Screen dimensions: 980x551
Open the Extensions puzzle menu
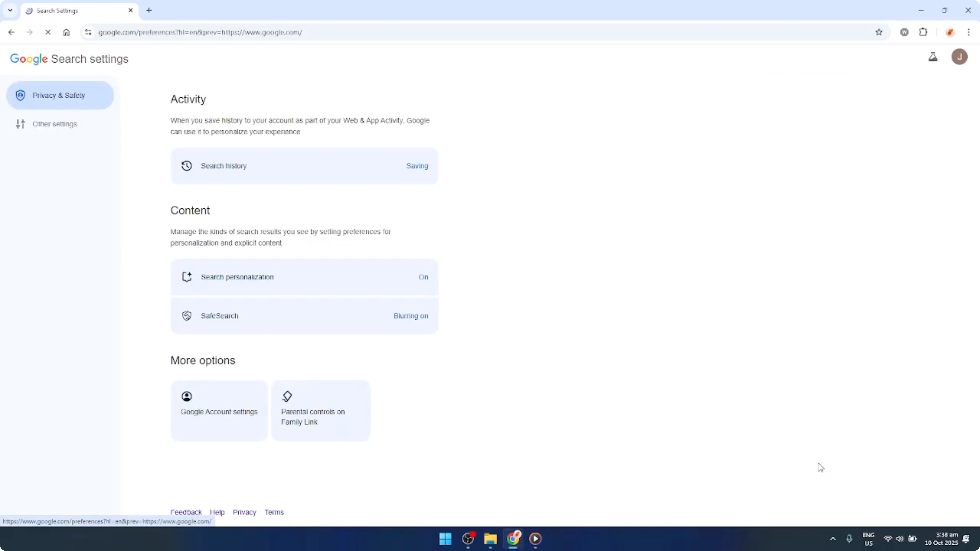coord(923,32)
